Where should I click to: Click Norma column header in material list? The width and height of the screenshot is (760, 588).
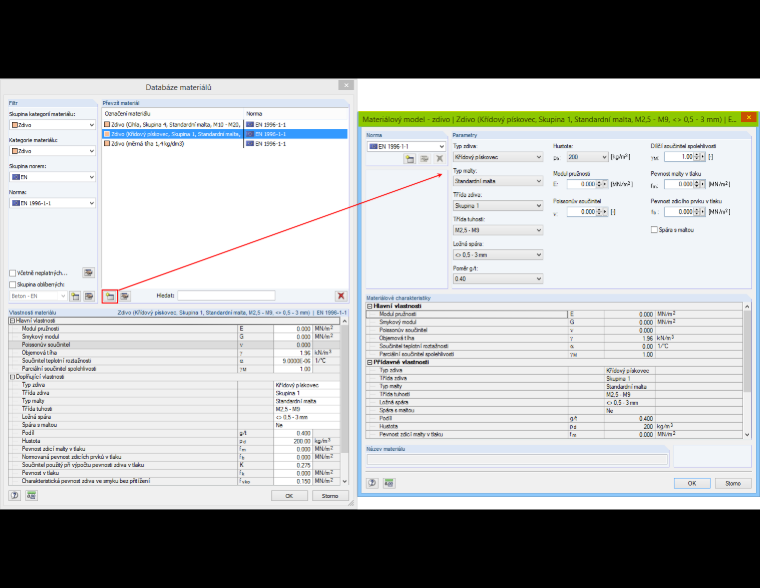[296, 113]
